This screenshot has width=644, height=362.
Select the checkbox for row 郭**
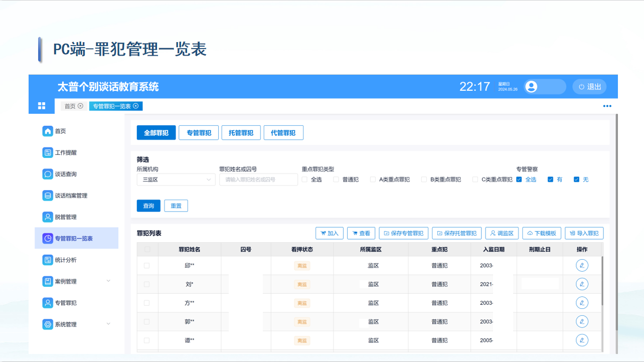click(147, 321)
